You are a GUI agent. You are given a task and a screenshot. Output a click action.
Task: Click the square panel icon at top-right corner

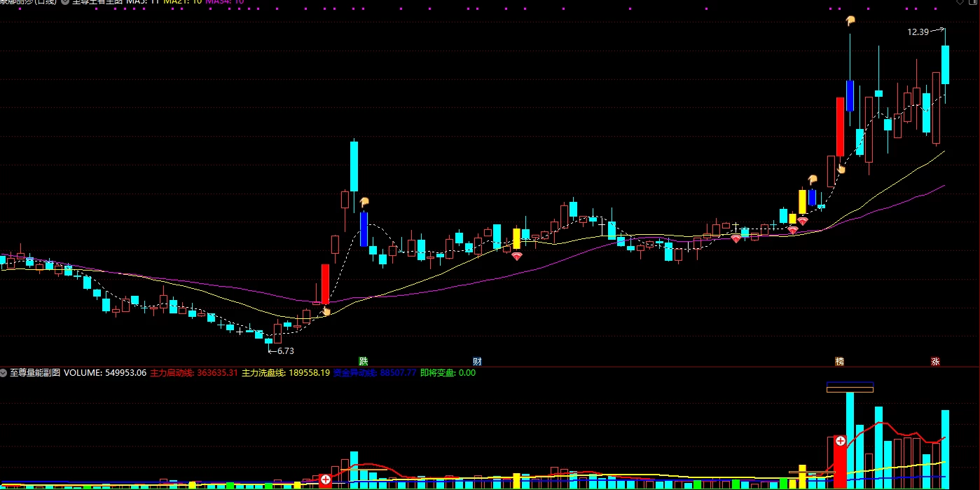973,3
